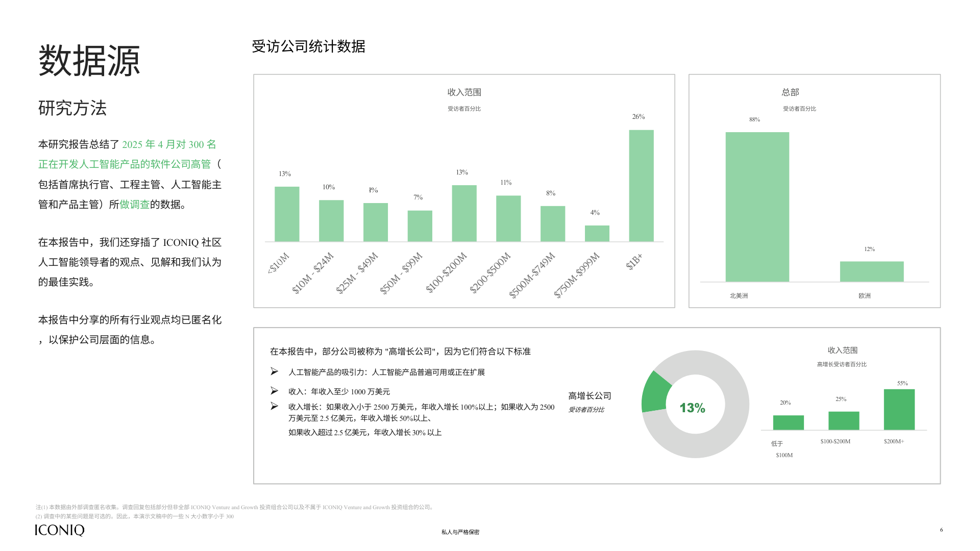Click the 受访者百分比 subtitle under 总部
This screenshot has height=551, width=980.
click(799, 109)
